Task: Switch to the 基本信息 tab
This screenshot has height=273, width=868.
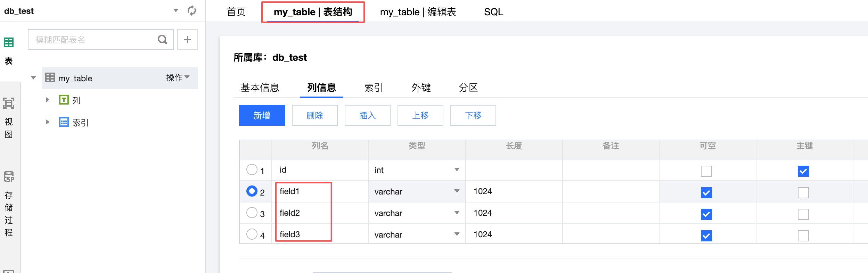Action: click(260, 88)
